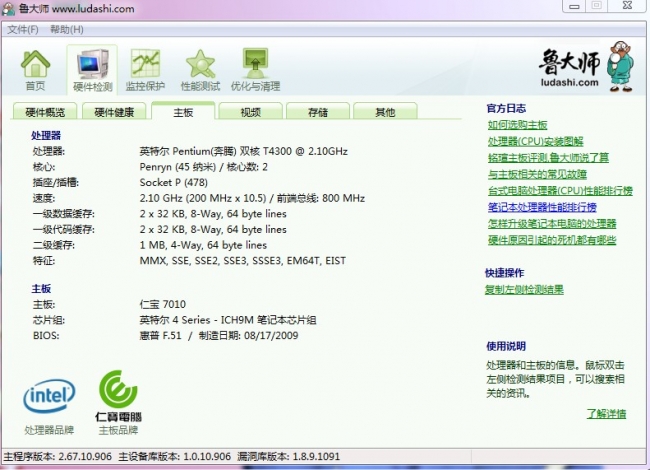Open the 性能测试 performance test icon
The width and height of the screenshot is (650, 470).
coord(200,69)
